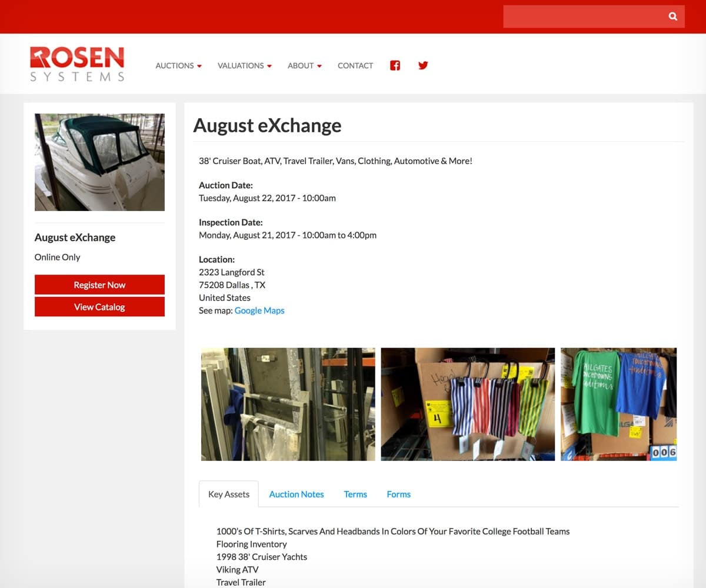Screen dimensions: 706x588
Task: Click the Tuesday, August 22, 2017 auction date
Action: (267, 198)
